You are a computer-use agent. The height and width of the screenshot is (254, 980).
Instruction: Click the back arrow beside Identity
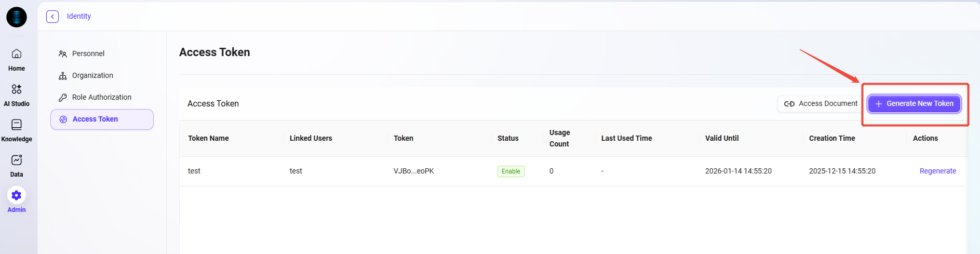point(52,17)
